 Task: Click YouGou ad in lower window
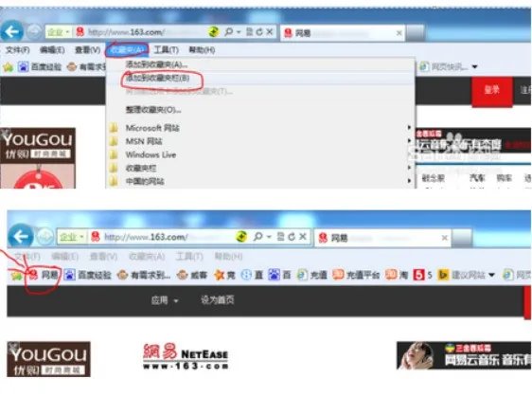pos(48,359)
